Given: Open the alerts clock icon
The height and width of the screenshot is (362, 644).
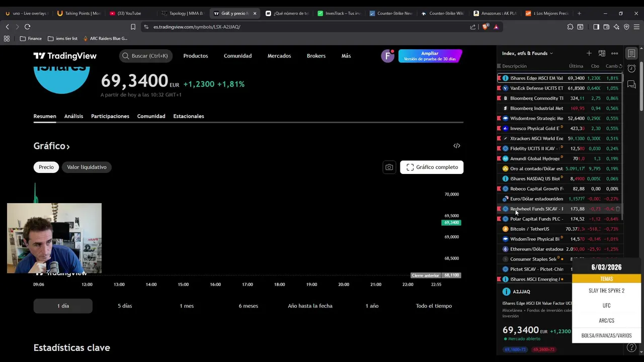Looking at the screenshot, I should pyautogui.click(x=631, y=68).
